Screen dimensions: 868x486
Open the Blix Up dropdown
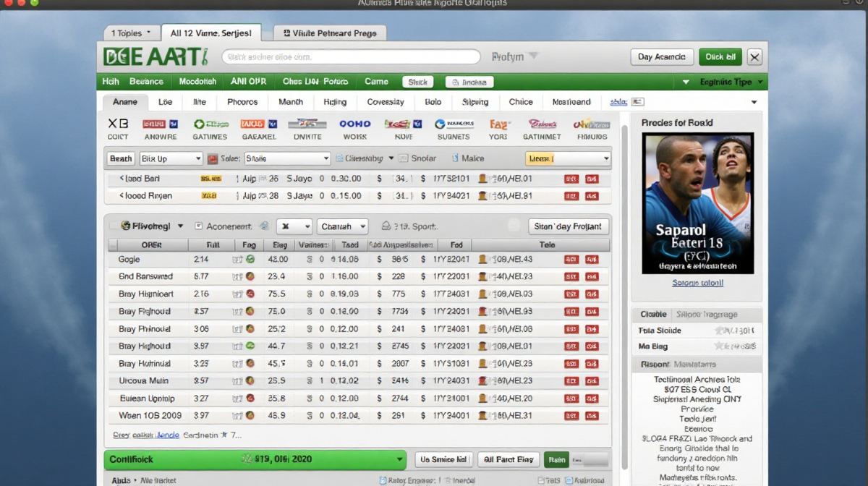171,158
